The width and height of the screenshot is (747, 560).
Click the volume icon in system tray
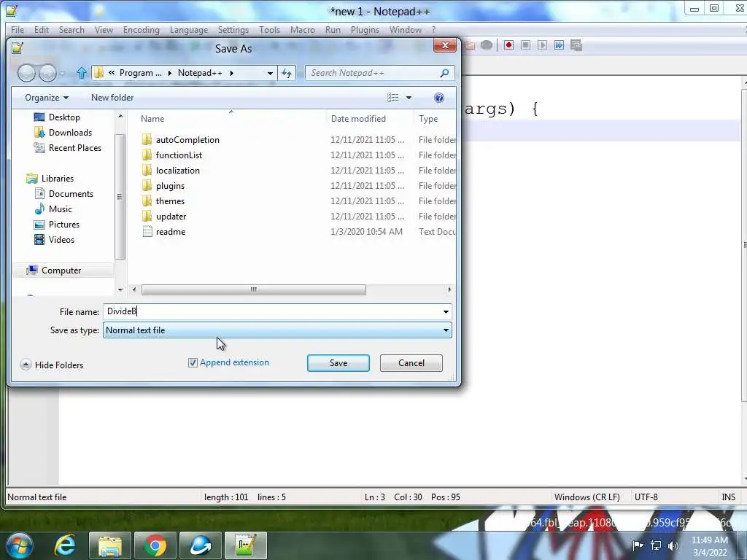[673, 545]
